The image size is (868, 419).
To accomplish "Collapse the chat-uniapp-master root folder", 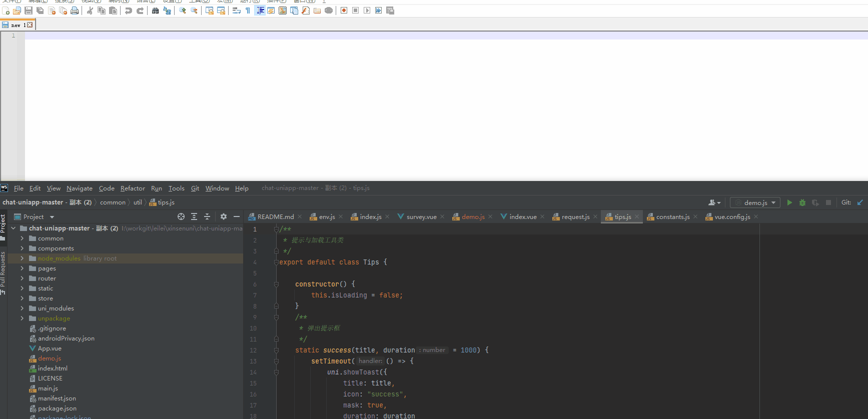I will pyautogui.click(x=13, y=228).
